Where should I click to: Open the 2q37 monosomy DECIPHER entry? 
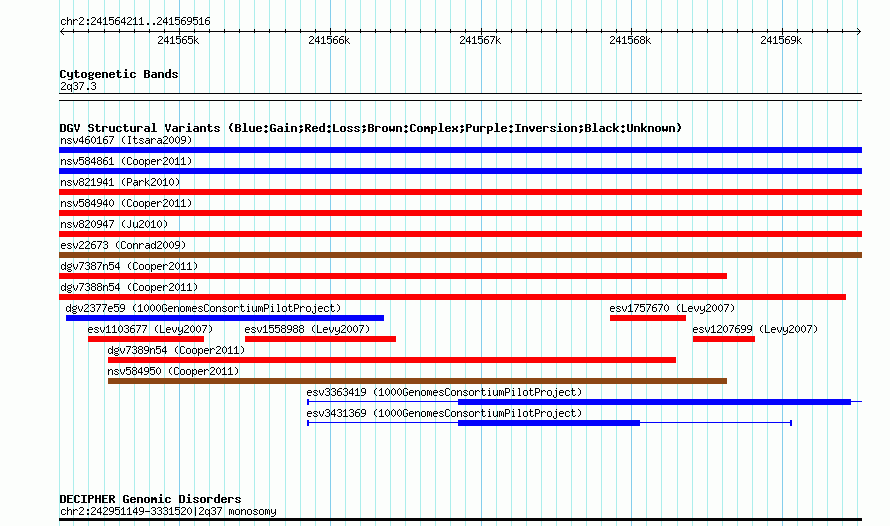click(x=167, y=511)
